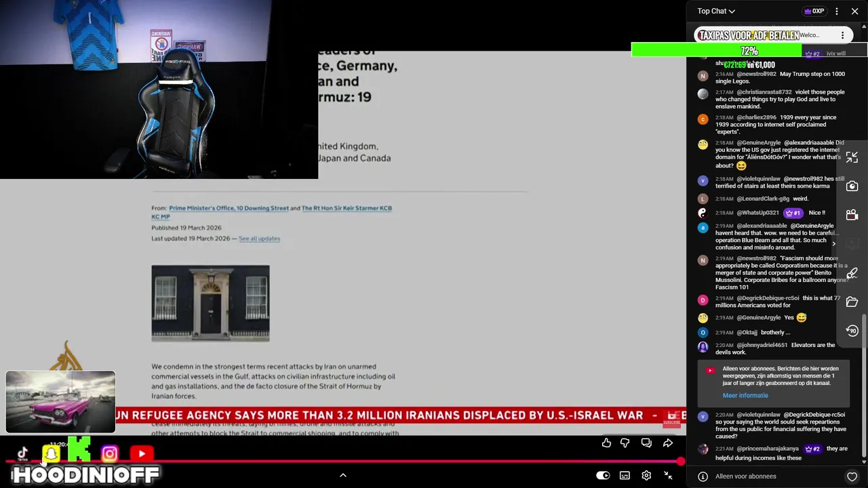Click johnnyadriel4651's purple avatar
Screen dimensions: 868x488
703,347
